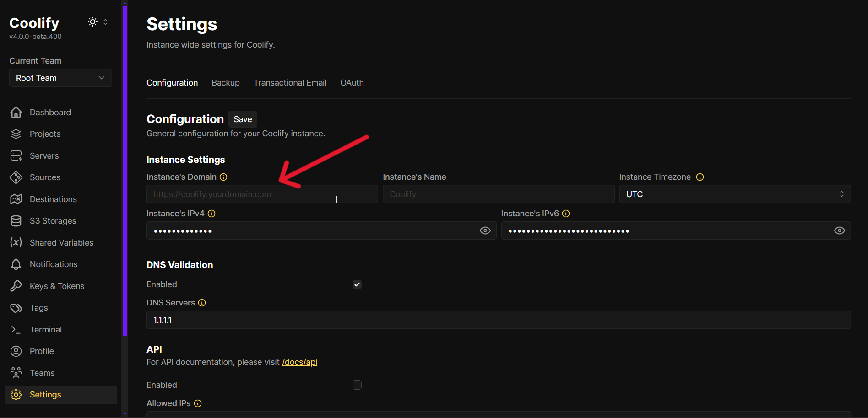This screenshot has height=418, width=868.
Task: Open the /docs/api link
Action: coord(300,362)
